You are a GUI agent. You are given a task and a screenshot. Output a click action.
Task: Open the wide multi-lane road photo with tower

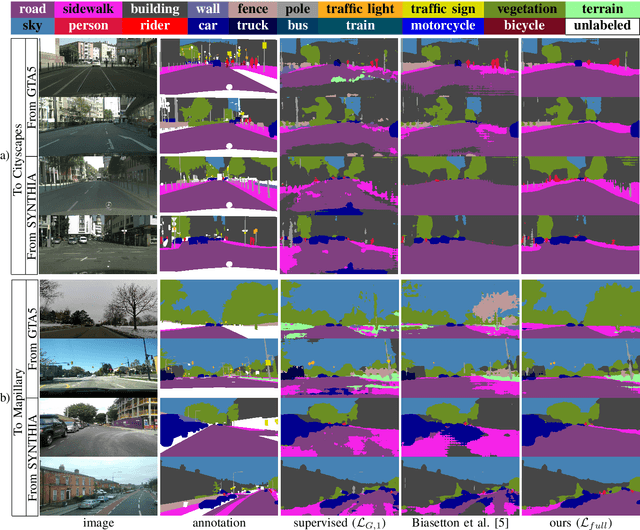(98, 67)
